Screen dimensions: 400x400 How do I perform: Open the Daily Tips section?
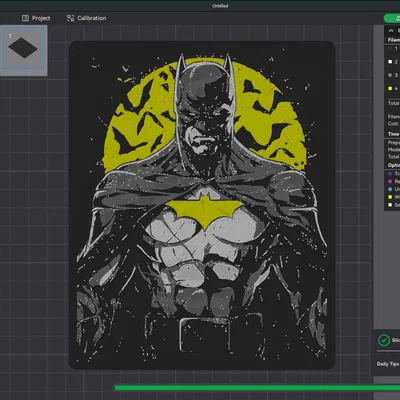coord(388,364)
